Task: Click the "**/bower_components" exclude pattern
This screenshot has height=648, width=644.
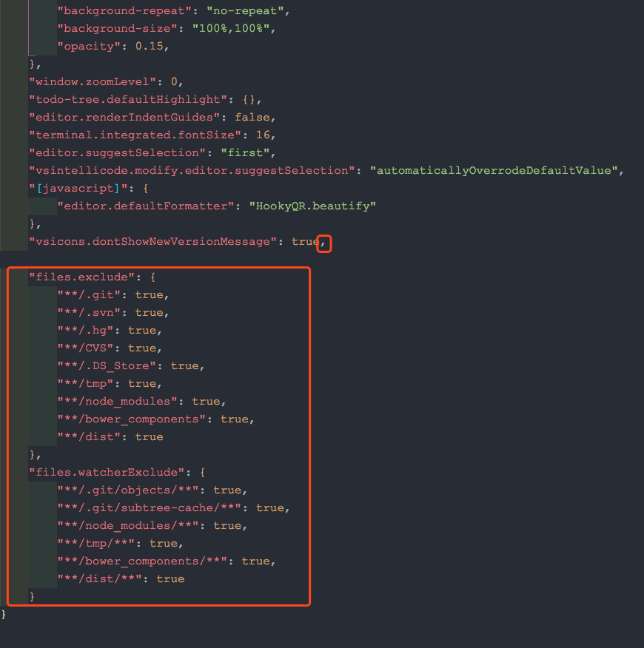Action: (132, 419)
